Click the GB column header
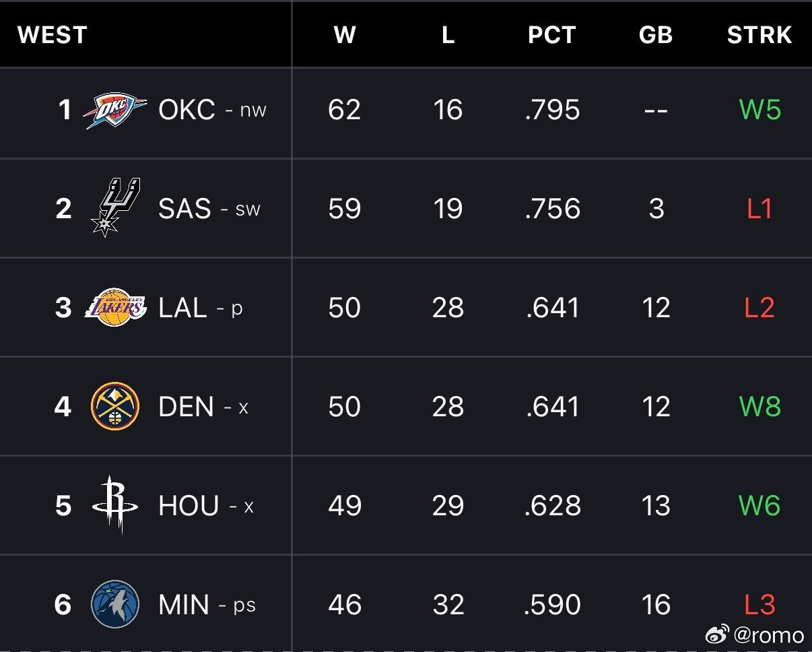The height and width of the screenshot is (652, 812). pyautogui.click(x=656, y=35)
